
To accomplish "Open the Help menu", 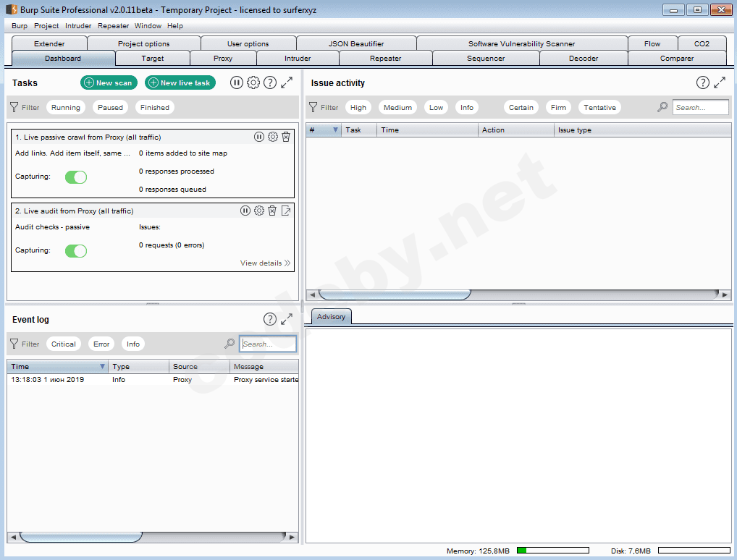I will (x=175, y=26).
